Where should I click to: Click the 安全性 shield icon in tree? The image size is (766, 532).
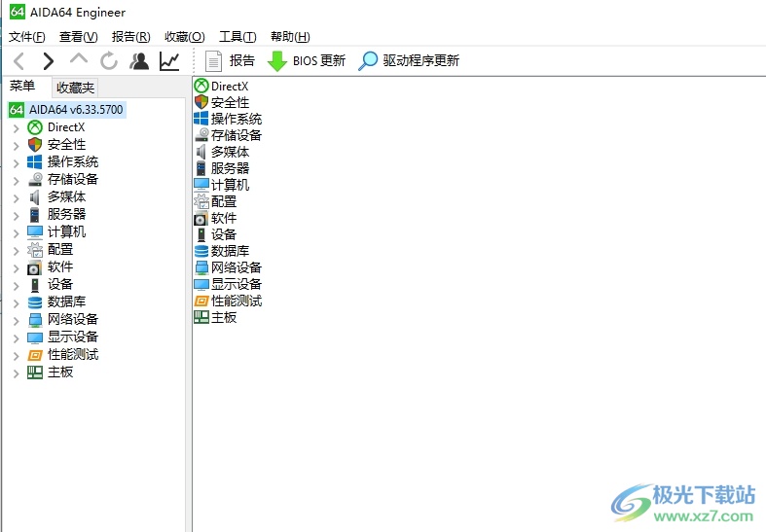coord(35,145)
